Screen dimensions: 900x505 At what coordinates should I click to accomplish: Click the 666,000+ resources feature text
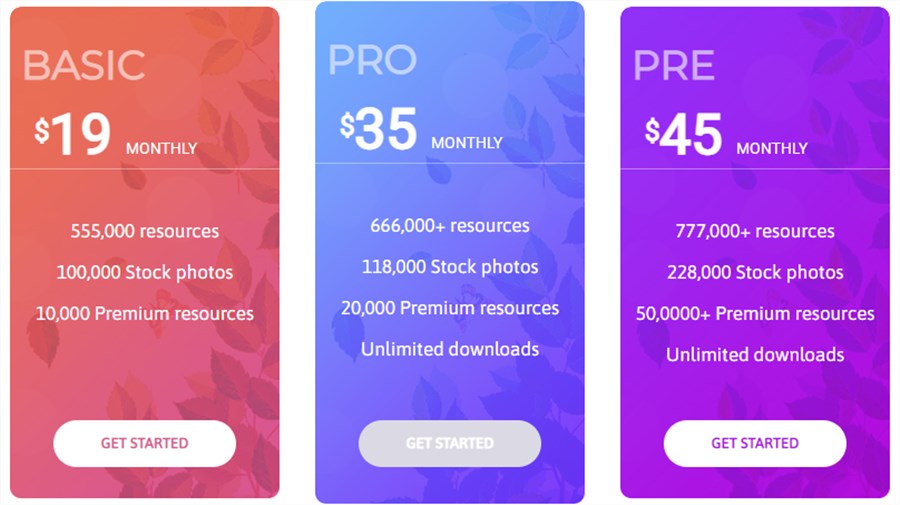[x=449, y=226]
